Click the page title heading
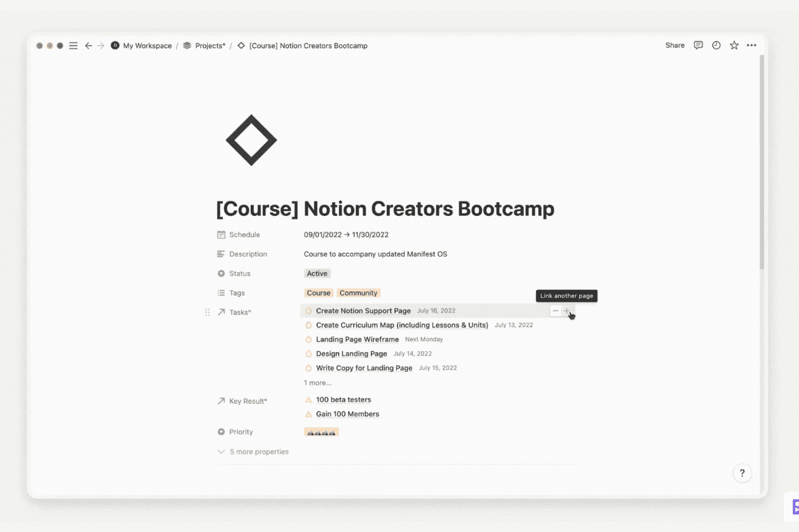The height and width of the screenshot is (532, 799). point(385,209)
